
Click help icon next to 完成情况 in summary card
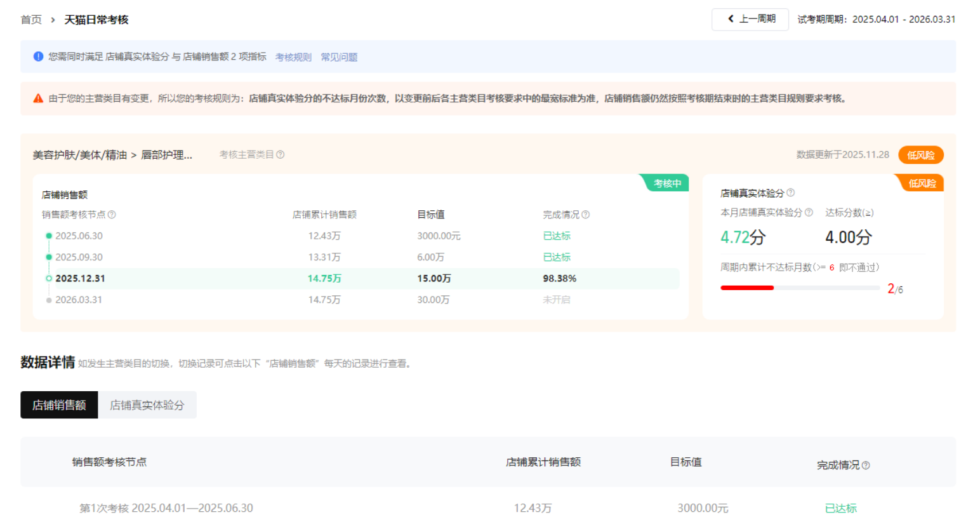point(585,215)
